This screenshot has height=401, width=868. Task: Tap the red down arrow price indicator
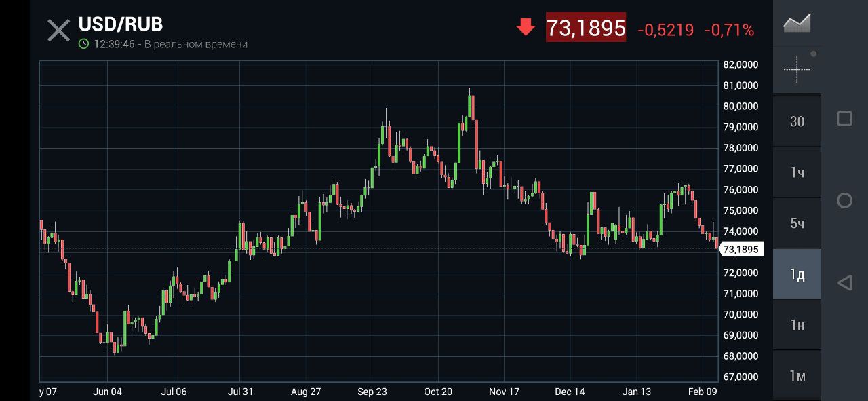(526, 27)
